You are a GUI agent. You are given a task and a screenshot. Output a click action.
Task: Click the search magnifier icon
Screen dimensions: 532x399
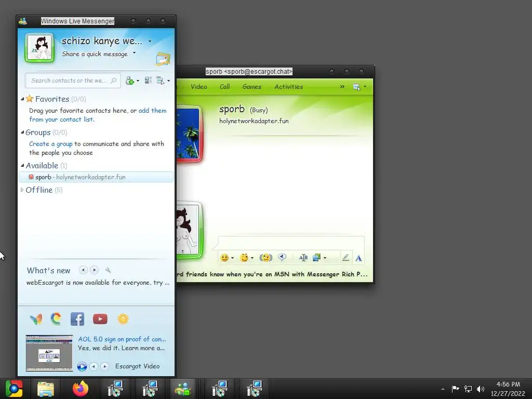pyautogui.click(x=114, y=81)
